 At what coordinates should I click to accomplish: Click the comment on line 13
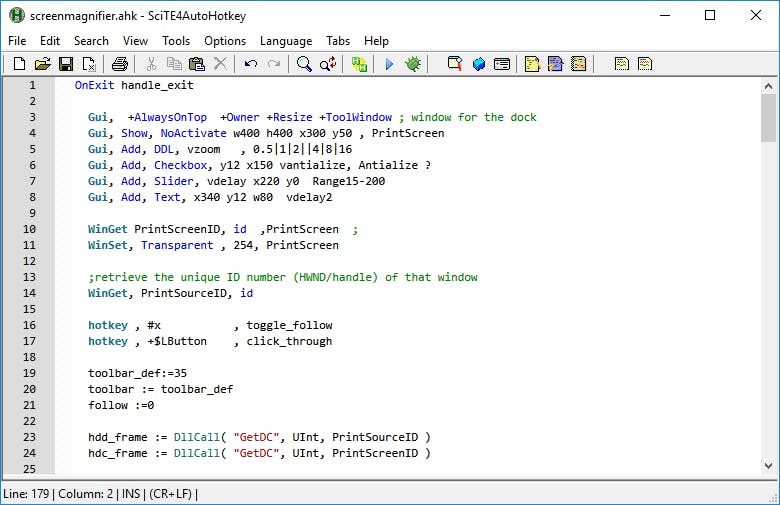(x=283, y=277)
